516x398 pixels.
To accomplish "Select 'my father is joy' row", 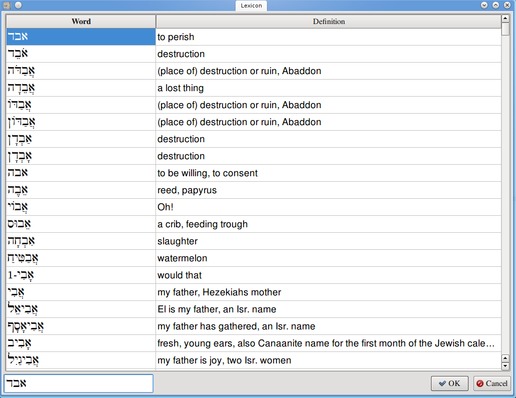I will point(253,360).
